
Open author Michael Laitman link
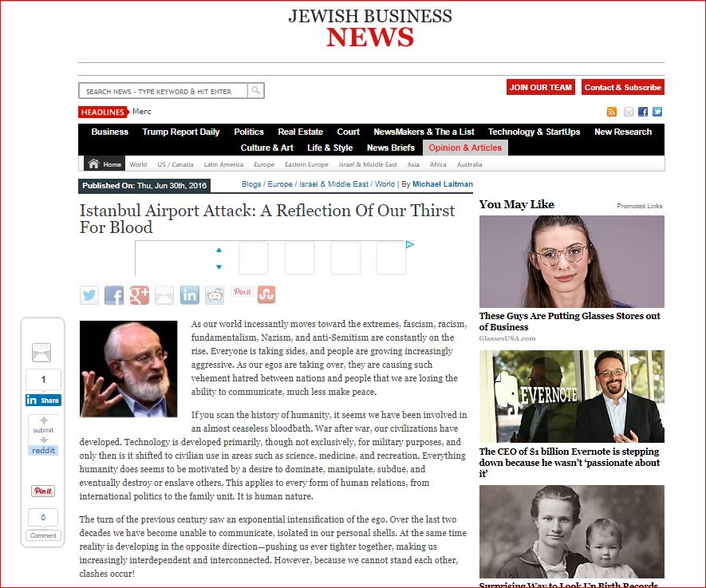pyautogui.click(x=442, y=184)
